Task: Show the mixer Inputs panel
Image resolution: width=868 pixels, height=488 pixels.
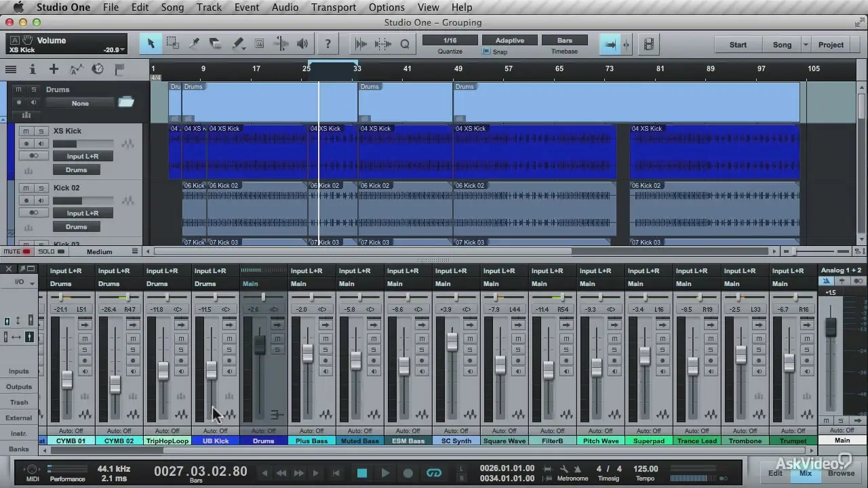Action: [x=19, y=371]
